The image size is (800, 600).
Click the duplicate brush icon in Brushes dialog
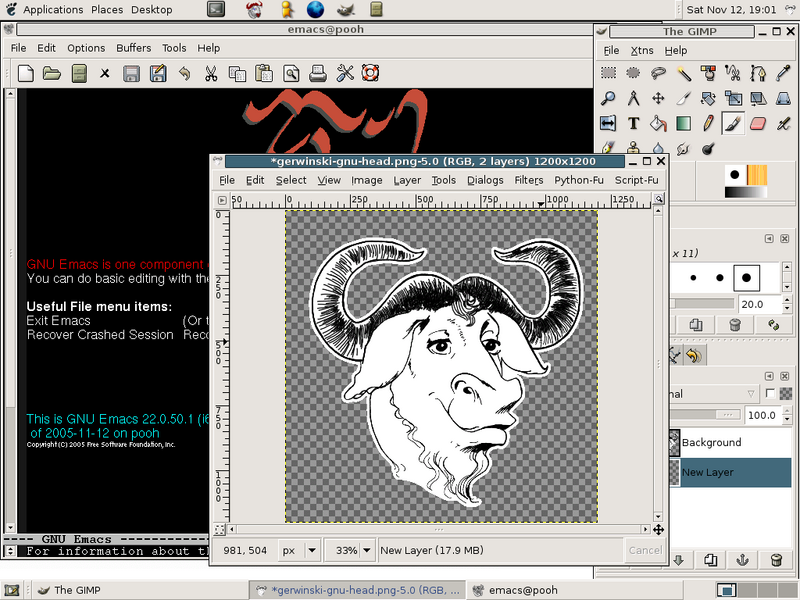pos(696,324)
